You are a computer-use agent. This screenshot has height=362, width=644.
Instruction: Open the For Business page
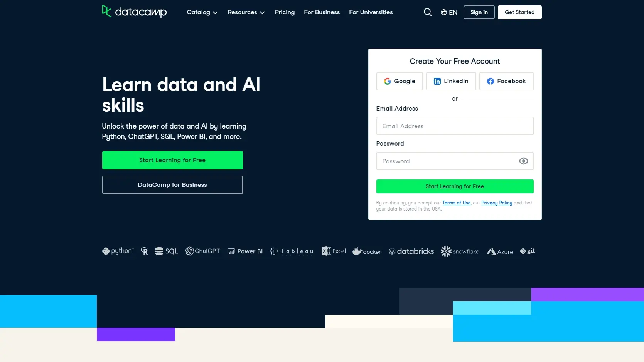point(322,12)
